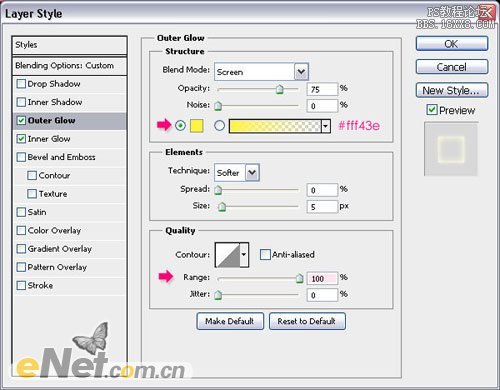
Task: Open the Contour picker arrow
Action: click(244, 255)
